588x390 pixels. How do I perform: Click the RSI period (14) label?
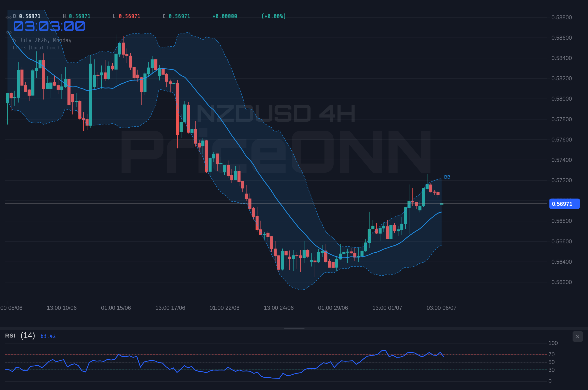pos(28,335)
